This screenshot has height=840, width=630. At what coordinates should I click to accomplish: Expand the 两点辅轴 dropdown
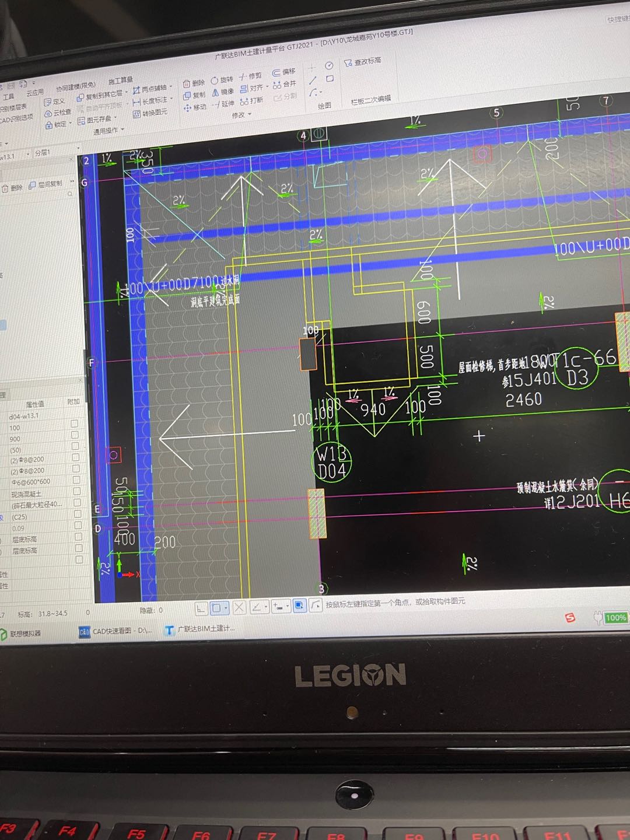click(170, 86)
